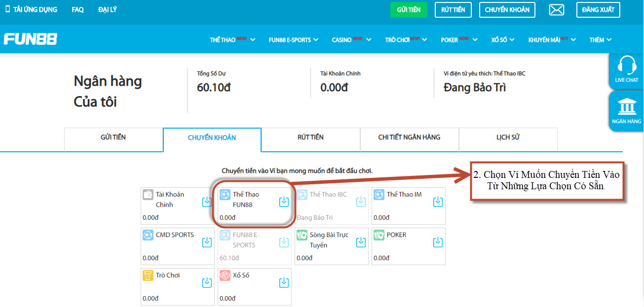Click the soccer ball icon of Thể Thao IBC
This screenshot has height=307, width=644.
pyautogui.click(x=302, y=195)
